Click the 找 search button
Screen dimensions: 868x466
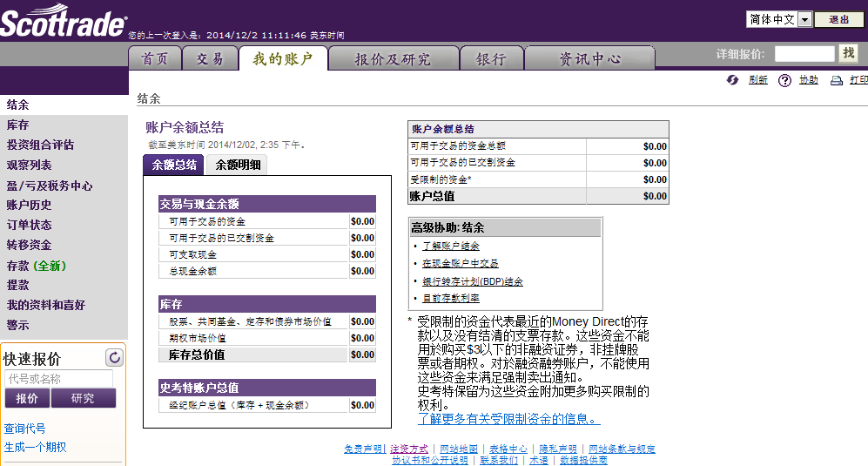coord(849,53)
